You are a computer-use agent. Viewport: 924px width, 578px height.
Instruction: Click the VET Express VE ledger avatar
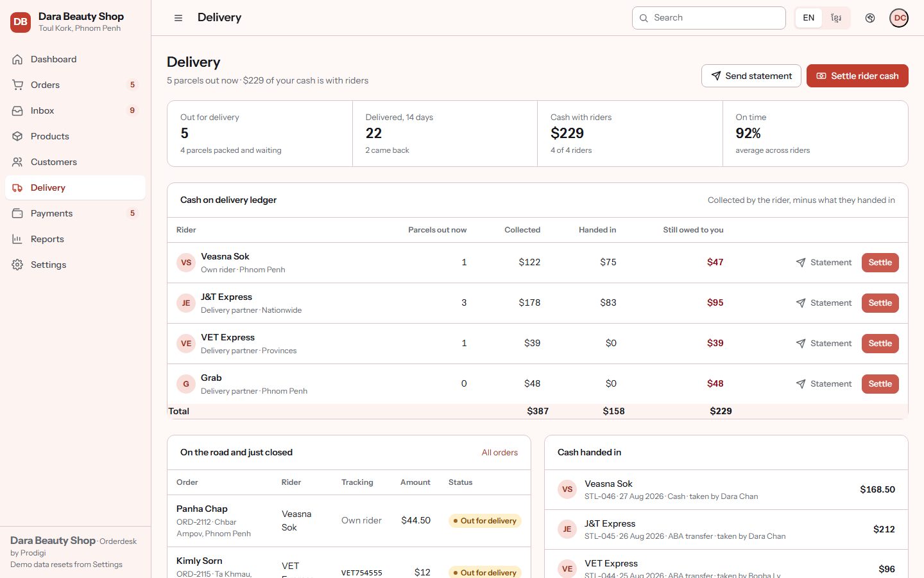[186, 344]
